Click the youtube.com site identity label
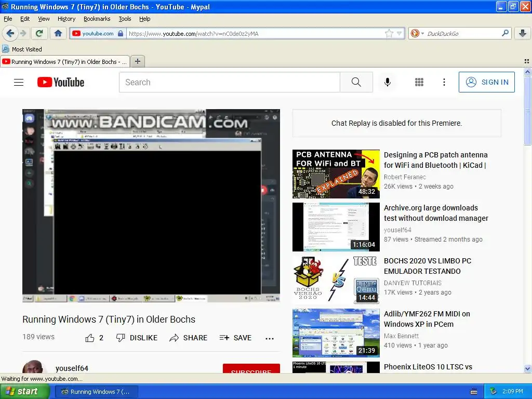532x399 pixels. coord(98,33)
